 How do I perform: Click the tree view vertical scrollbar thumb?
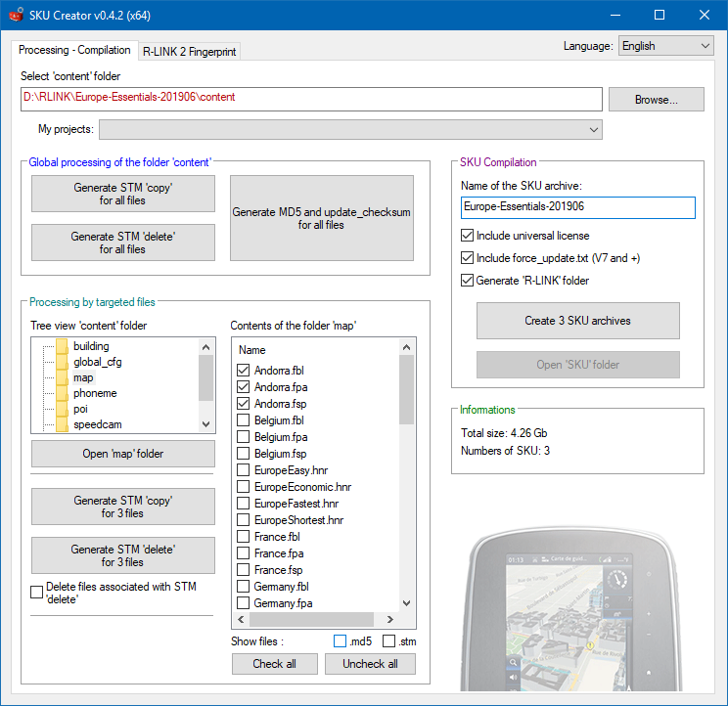tap(206, 377)
